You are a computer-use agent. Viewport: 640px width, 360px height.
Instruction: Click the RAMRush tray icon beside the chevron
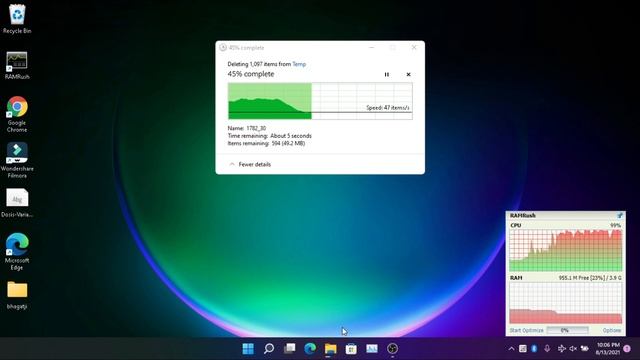click(523, 349)
